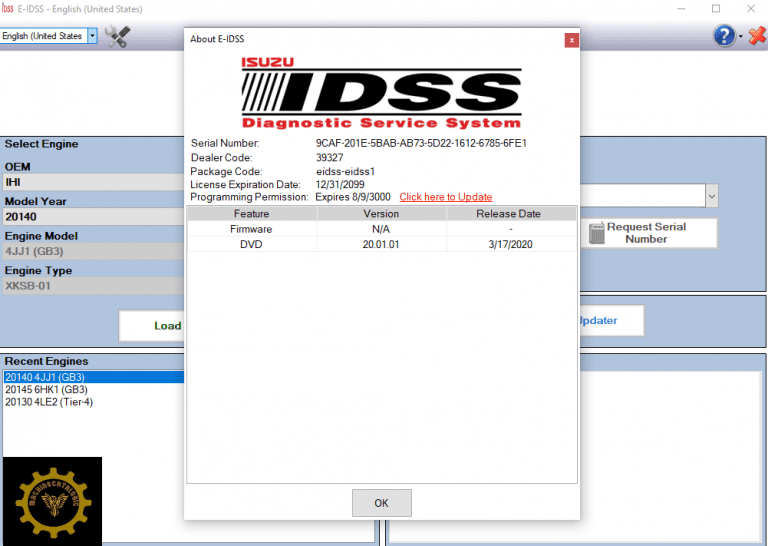Screen dimensions: 768x546
Task: Select the Engine Model field 4JJ1 (GB3)
Action: click(94, 251)
